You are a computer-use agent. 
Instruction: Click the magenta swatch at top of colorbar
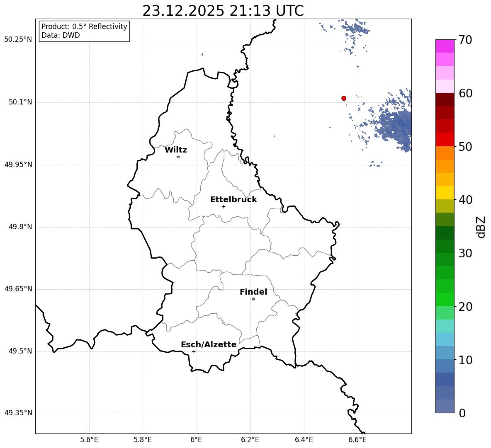tap(445, 46)
